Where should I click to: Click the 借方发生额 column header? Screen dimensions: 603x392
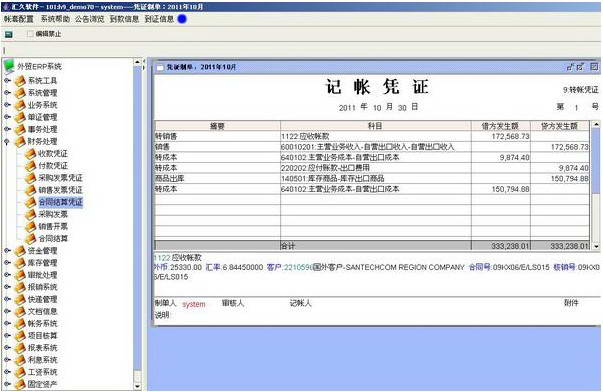(x=501, y=126)
